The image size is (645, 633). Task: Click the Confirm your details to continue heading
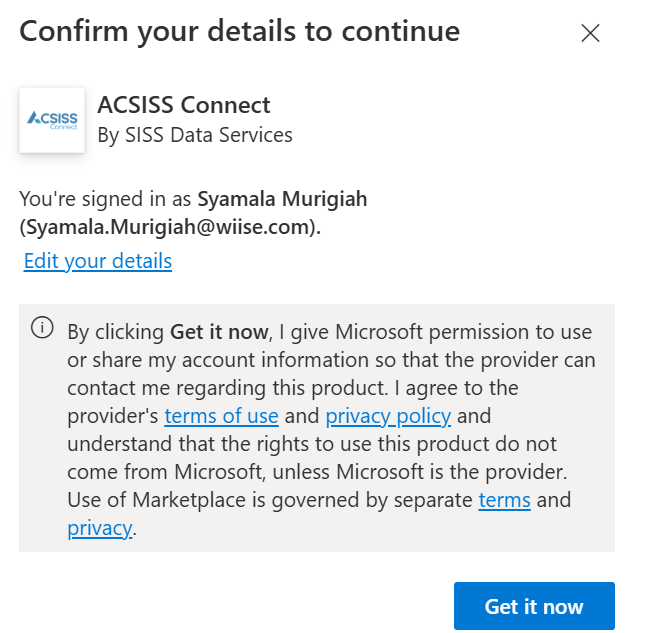click(240, 31)
